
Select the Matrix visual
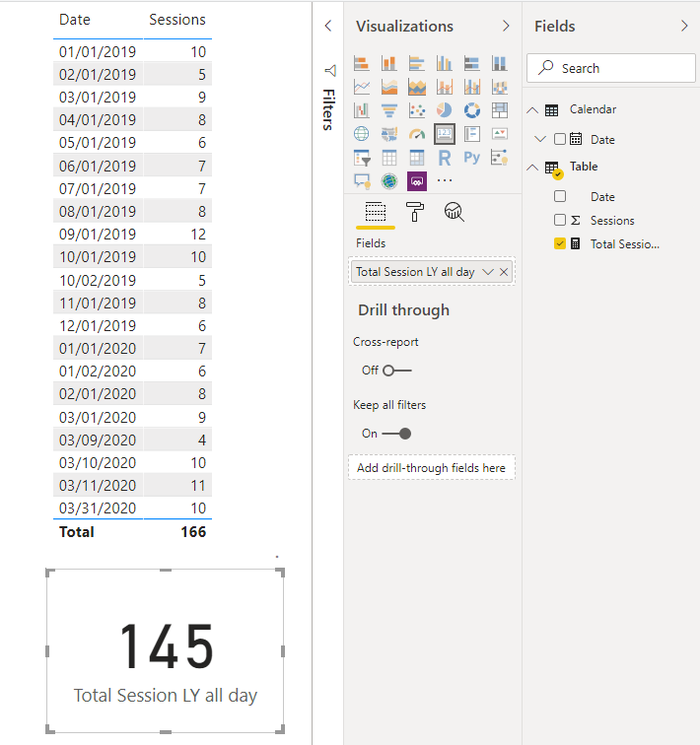pos(417,158)
